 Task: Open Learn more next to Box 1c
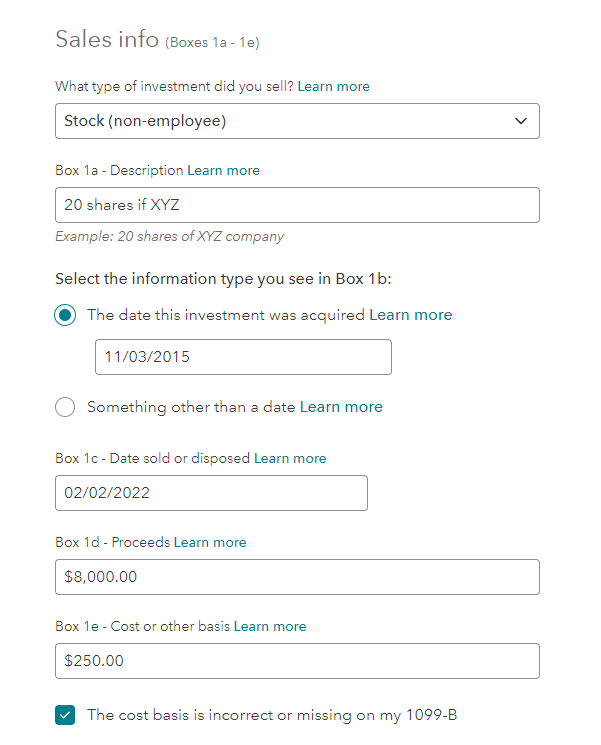point(290,458)
